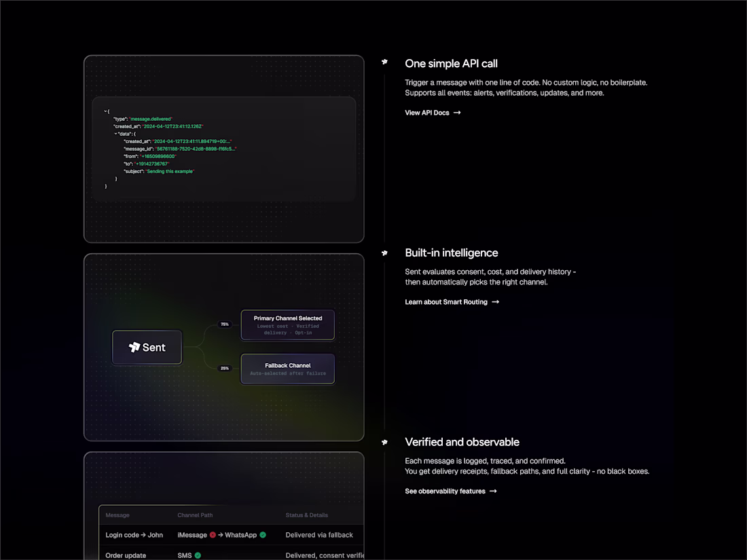The height and width of the screenshot is (560, 747).
Task: Click the bullet icon beside One simple API call
Action: click(384, 62)
